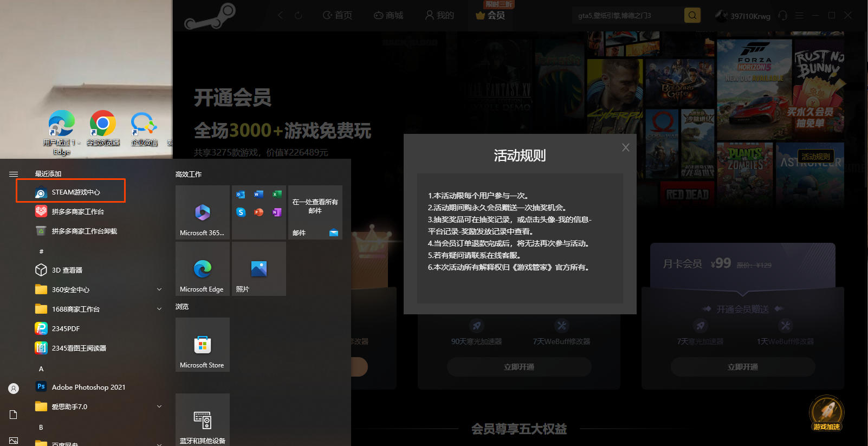
Task: Switch to the 我的 tab
Action: (x=439, y=15)
